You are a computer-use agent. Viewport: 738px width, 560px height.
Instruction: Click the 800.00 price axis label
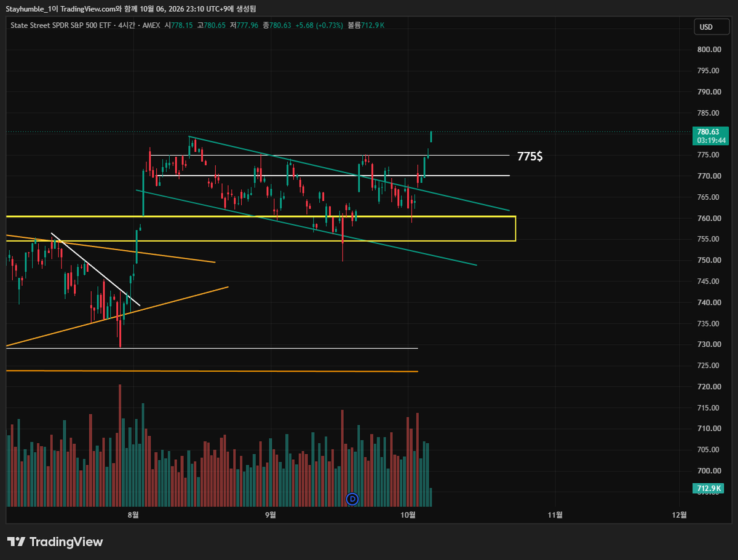click(x=709, y=50)
